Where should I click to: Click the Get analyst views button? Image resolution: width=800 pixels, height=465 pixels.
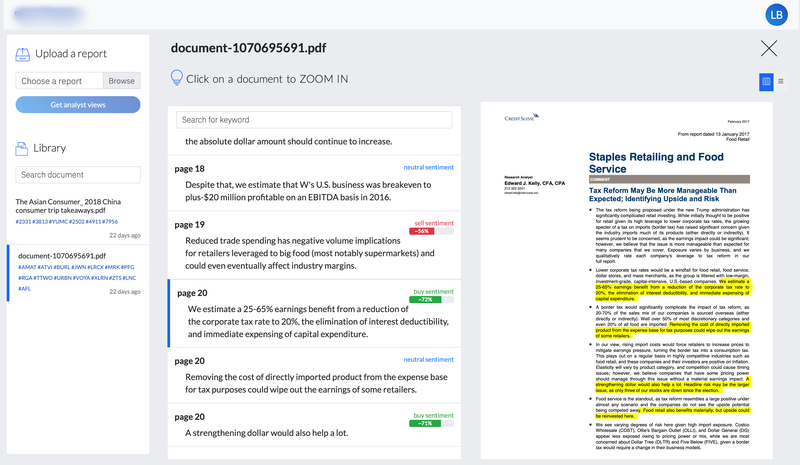78,105
